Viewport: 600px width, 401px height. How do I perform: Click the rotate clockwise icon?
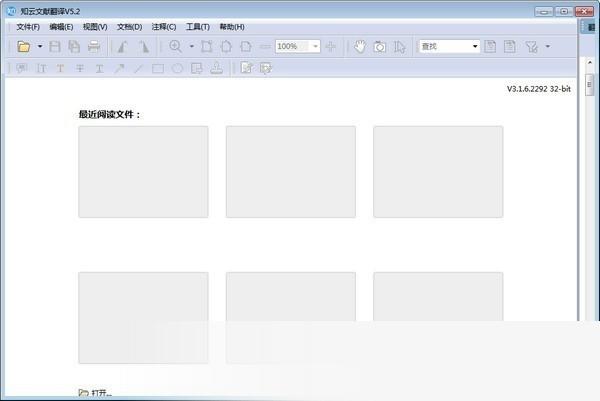click(144, 47)
